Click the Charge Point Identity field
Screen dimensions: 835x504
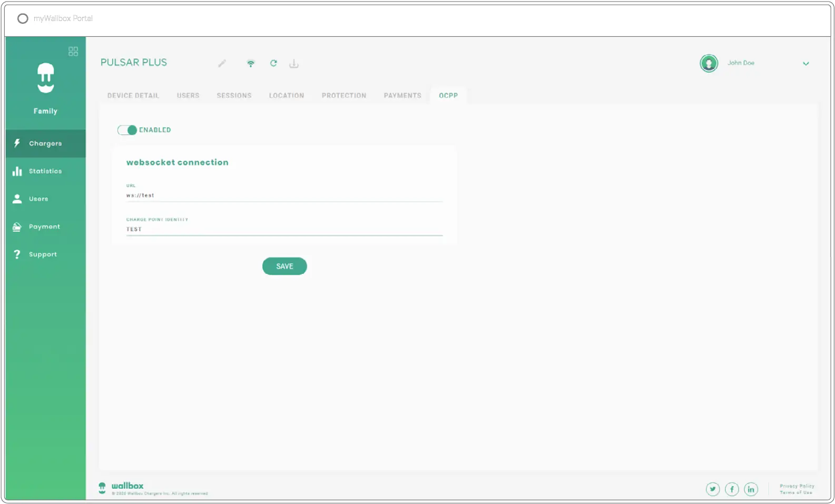click(284, 229)
